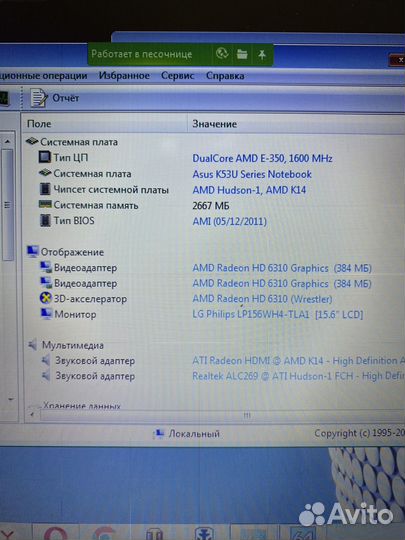Click the memory icon for Системная память
The height and width of the screenshot is (540, 405).
coord(45,204)
